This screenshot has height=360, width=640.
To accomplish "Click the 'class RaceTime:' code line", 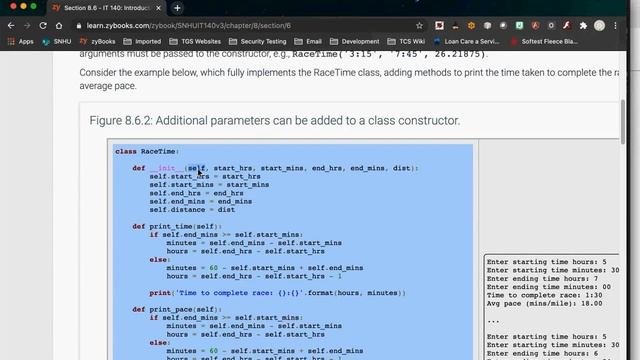I will point(147,151).
